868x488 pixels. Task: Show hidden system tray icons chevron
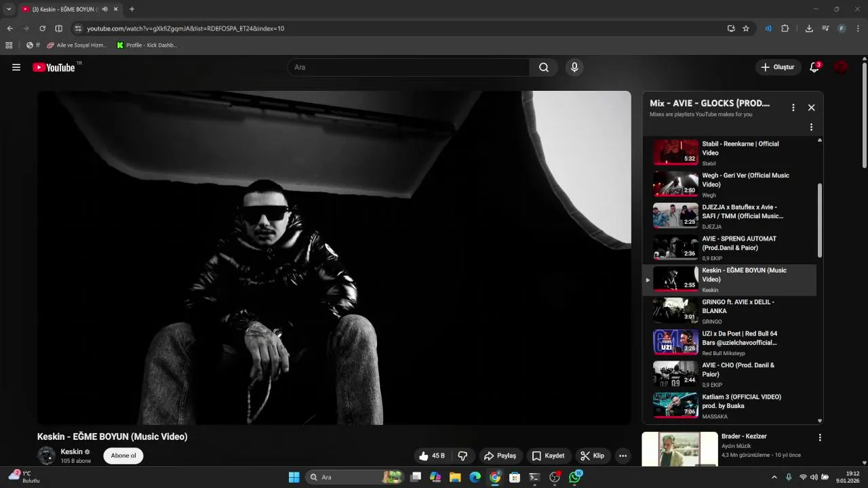tap(774, 477)
